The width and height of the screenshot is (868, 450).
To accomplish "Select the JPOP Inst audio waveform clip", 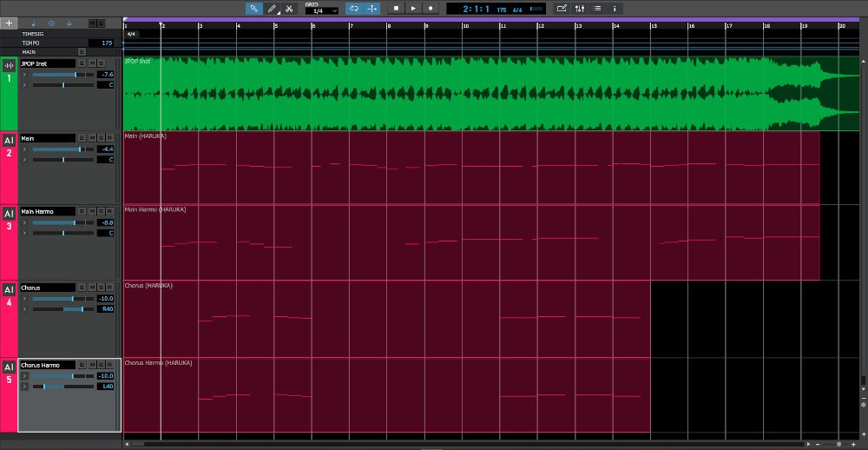I will click(x=490, y=93).
